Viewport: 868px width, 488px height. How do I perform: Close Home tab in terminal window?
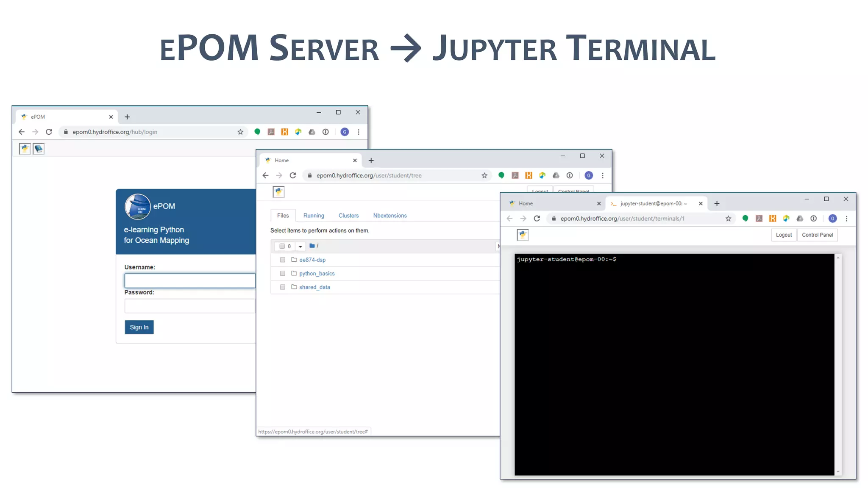(599, 204)
